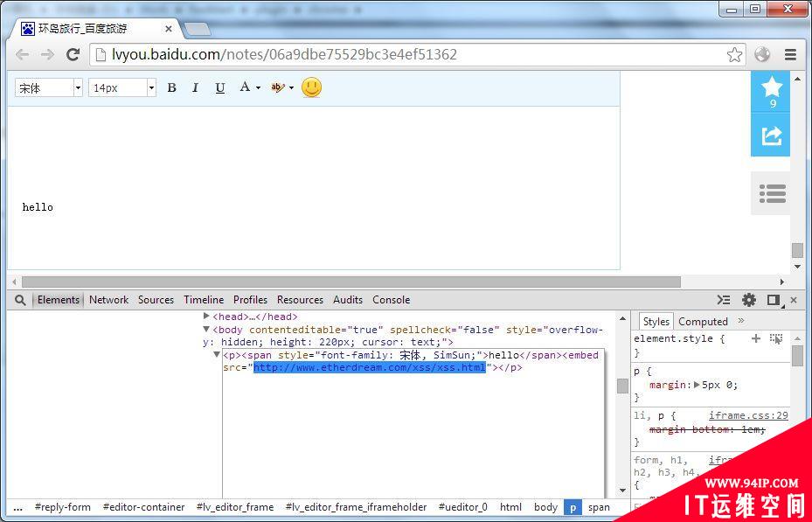Image resolution: width=812 pixels, height=522 pixels.
Task: Open the Styles sidebar tab
Action: [656, 322]
